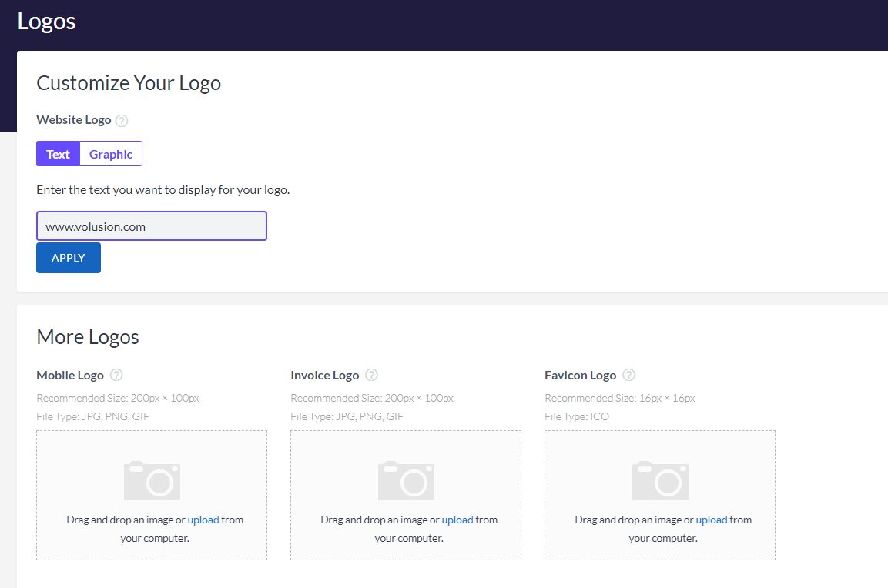Click the Logos page title
The width and height of the screenshot is (888, 588).
pyautogui.click(x=46, y=21)
